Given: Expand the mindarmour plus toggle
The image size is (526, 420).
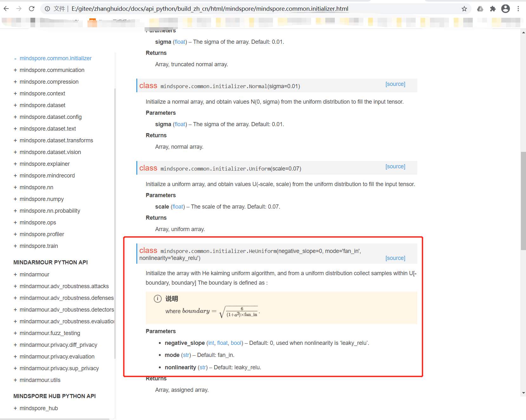Looking at the screenshot, I should point(15,275).
